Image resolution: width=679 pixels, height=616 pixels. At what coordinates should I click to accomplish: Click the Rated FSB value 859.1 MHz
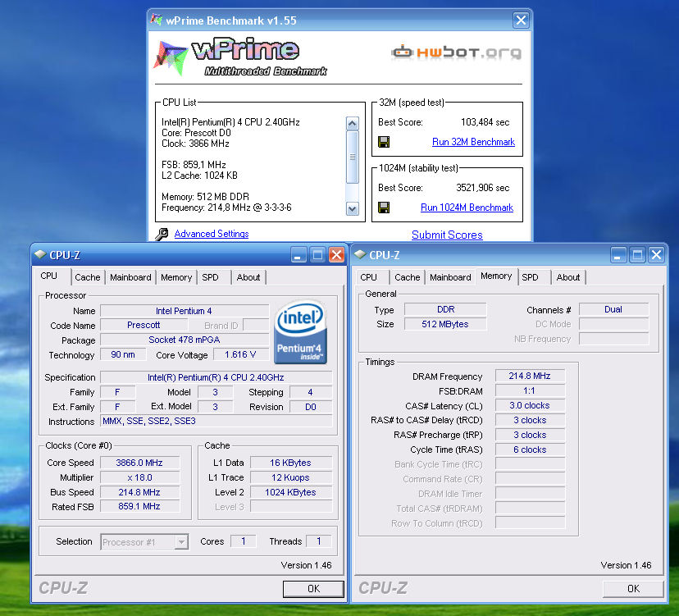139,506
